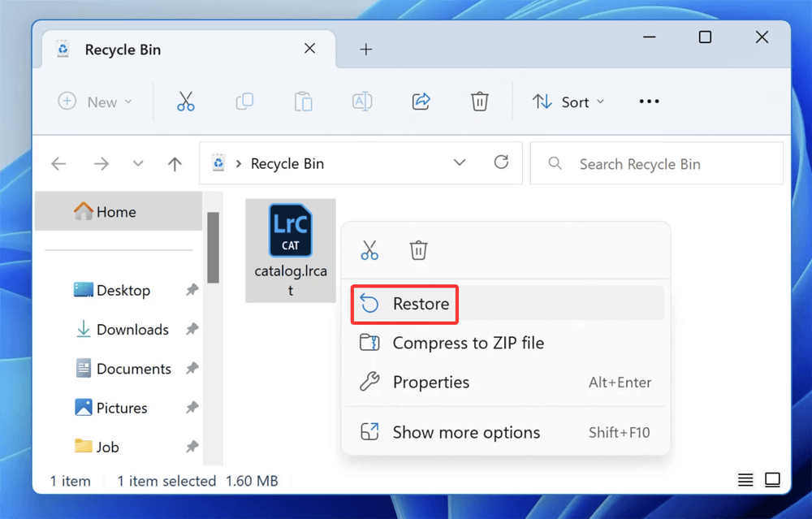The height and width of the screenshot is (519, 812).
Task: Open the See more ellipsis in the toolbar
Action: (x=648, y=102)
